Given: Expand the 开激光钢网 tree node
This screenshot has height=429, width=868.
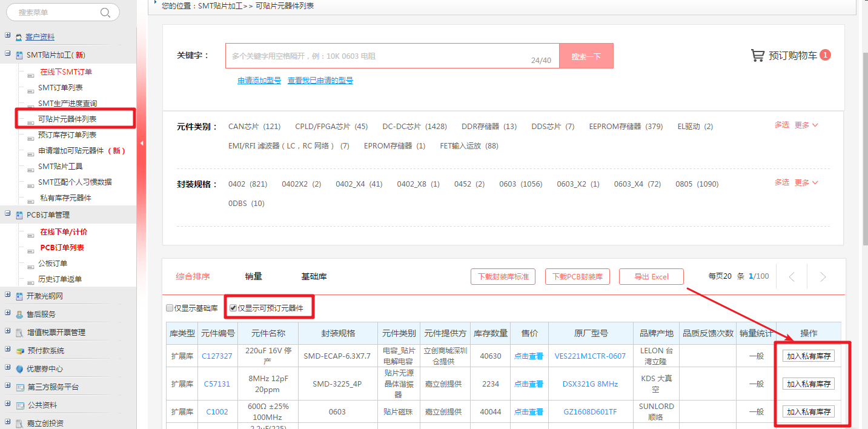Looking at the screenshot, I should [8, 295].
